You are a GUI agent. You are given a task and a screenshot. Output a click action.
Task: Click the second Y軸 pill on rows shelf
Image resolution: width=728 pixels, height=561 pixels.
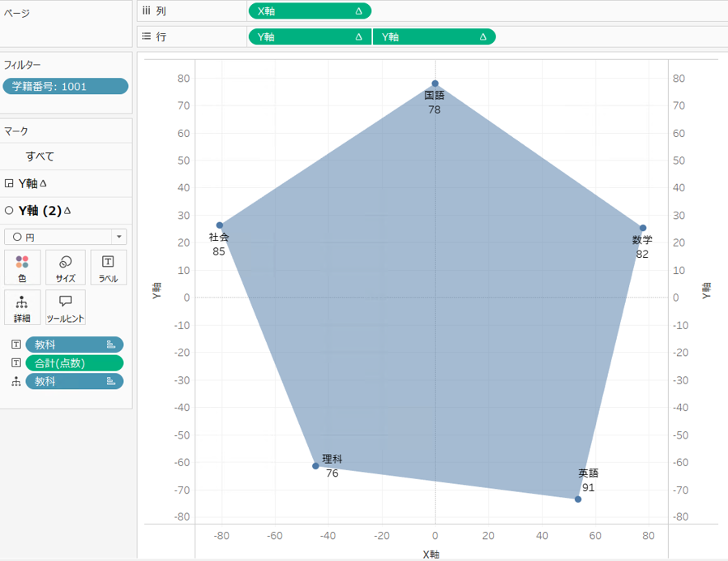[x=433, y=36]
